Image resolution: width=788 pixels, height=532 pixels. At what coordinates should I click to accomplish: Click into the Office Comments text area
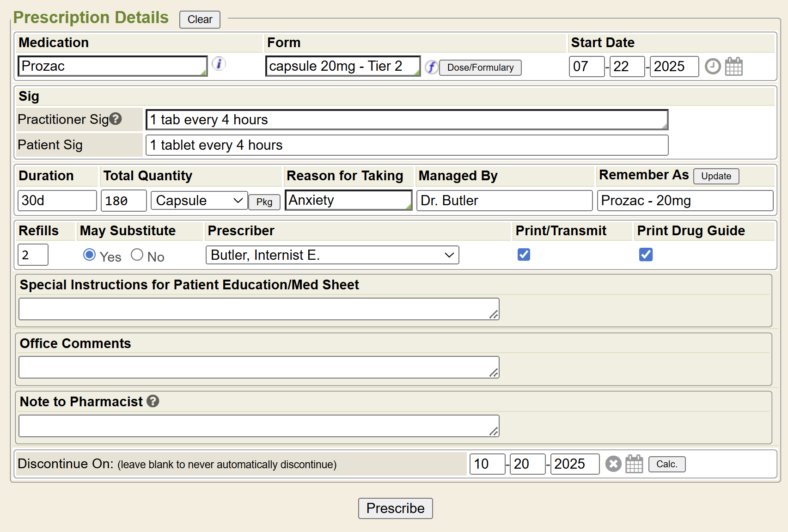[259, 367]
